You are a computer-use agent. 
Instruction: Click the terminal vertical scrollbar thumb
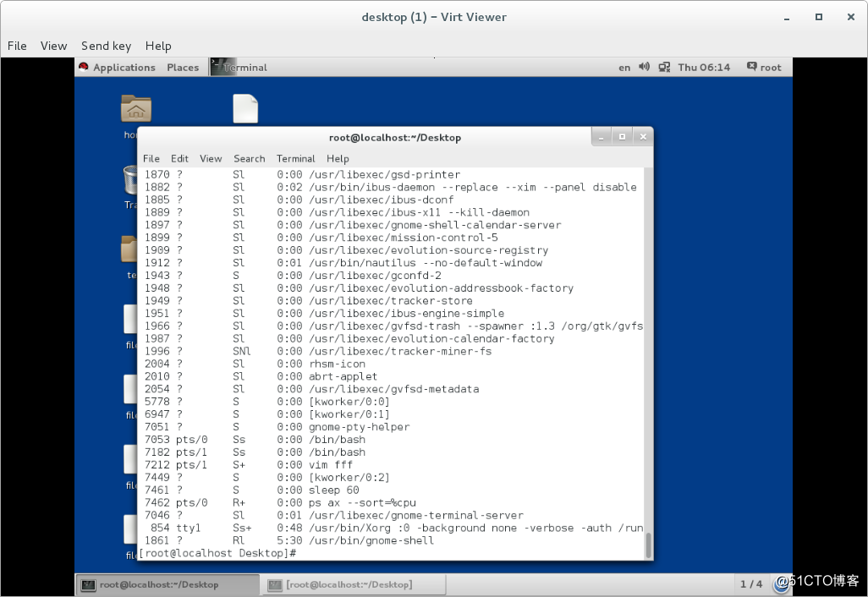pos(648,545)
